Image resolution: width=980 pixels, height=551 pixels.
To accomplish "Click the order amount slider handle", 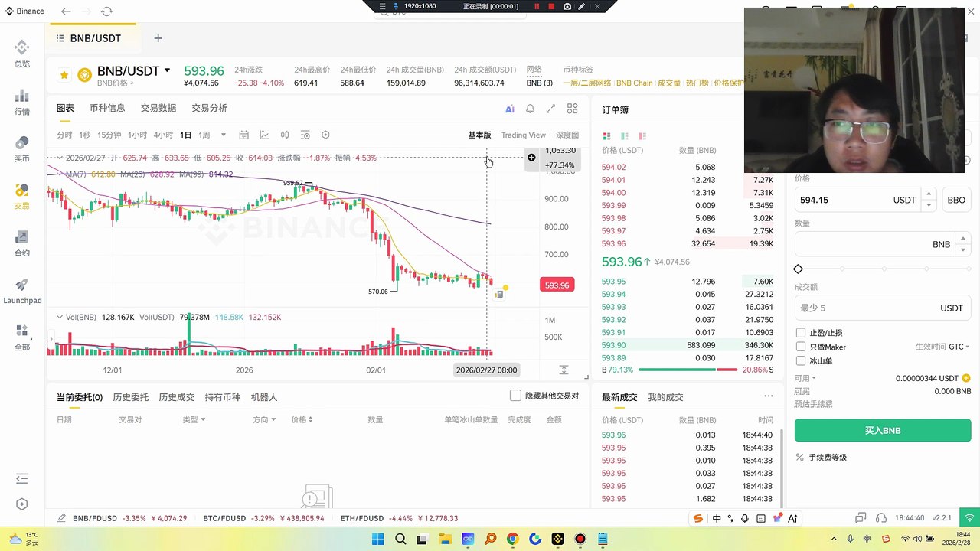I will tap(799, 269).
